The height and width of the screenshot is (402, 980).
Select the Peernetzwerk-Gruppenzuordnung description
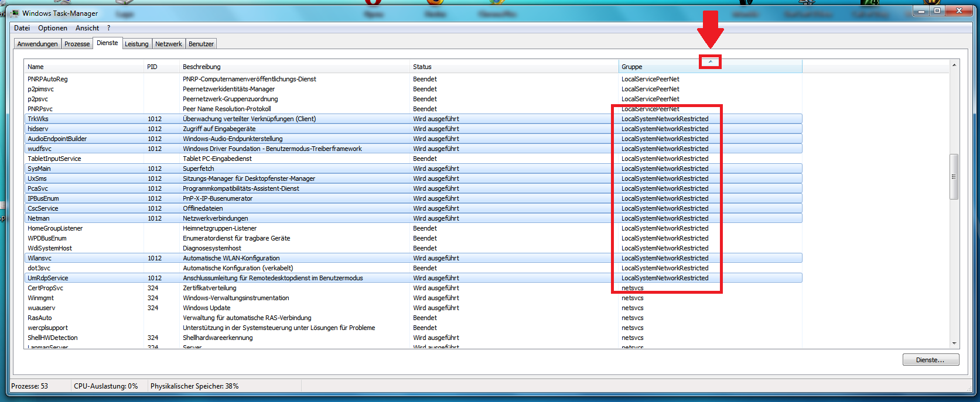coord(230,99)
